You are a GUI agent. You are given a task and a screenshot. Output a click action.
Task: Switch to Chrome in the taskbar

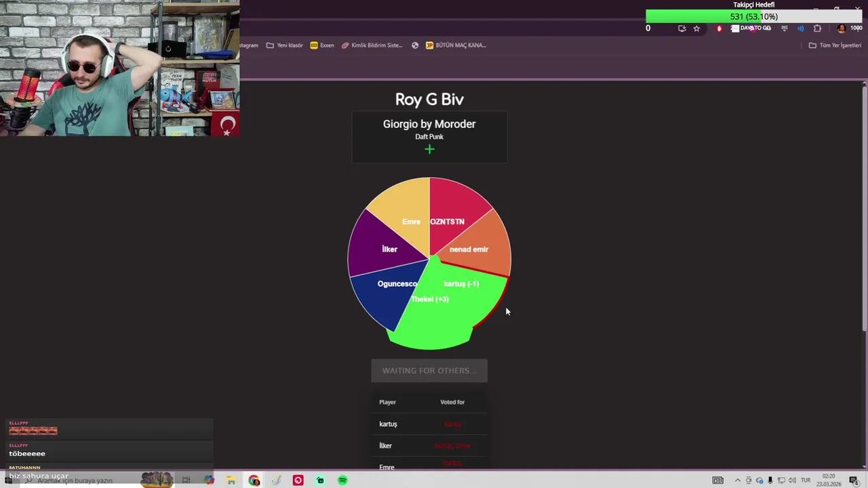click(254, 481)
